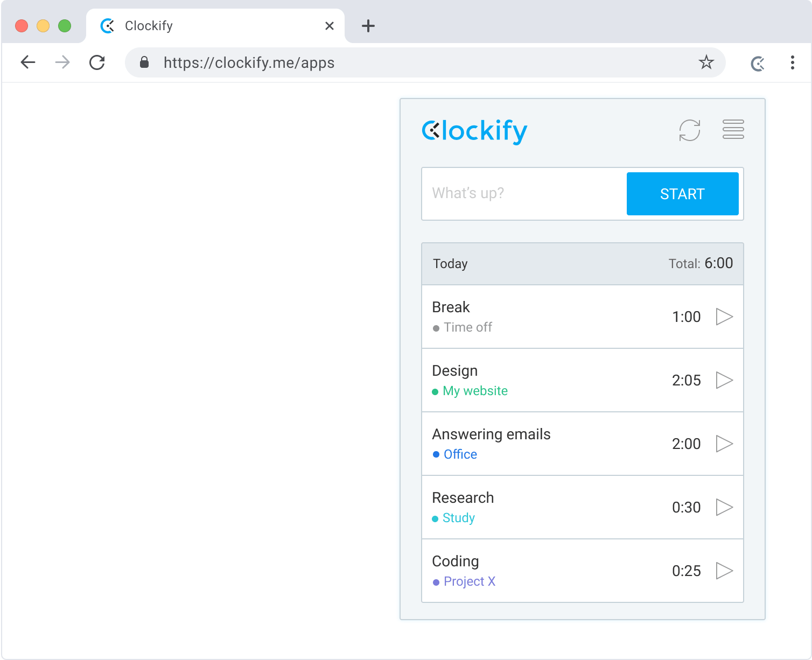Open a new browser tab
The image size is (812, 660).
click(x=368, y=25)
